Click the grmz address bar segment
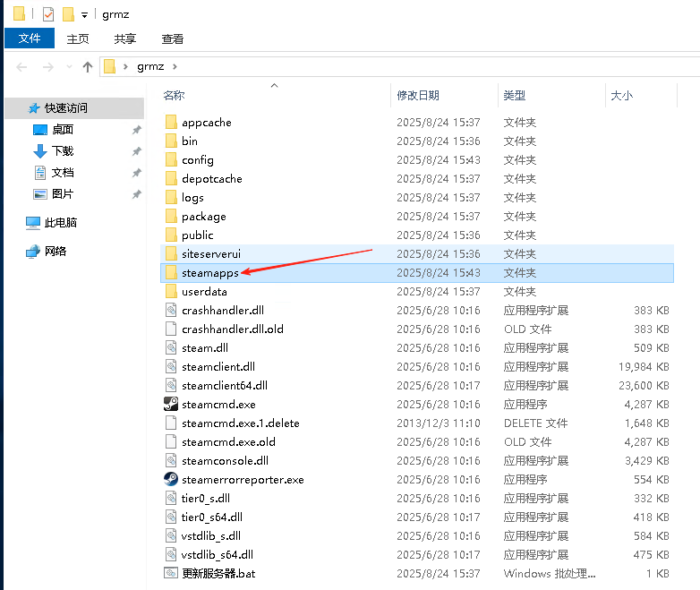Screen dimensions: 700x590 [150, 66]
